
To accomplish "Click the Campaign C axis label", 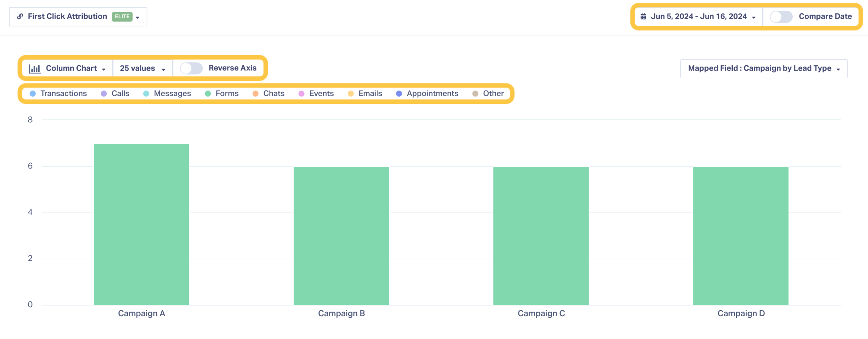I will click(541, 314).
